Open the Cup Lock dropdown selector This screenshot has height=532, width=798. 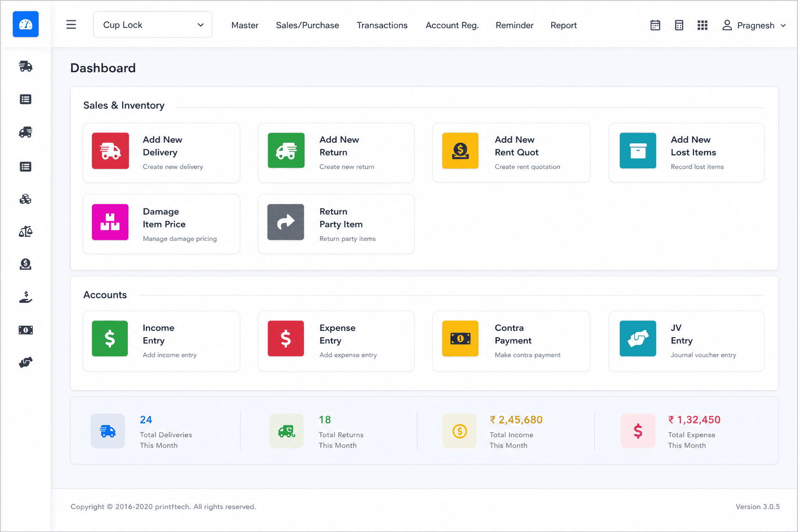153,24
